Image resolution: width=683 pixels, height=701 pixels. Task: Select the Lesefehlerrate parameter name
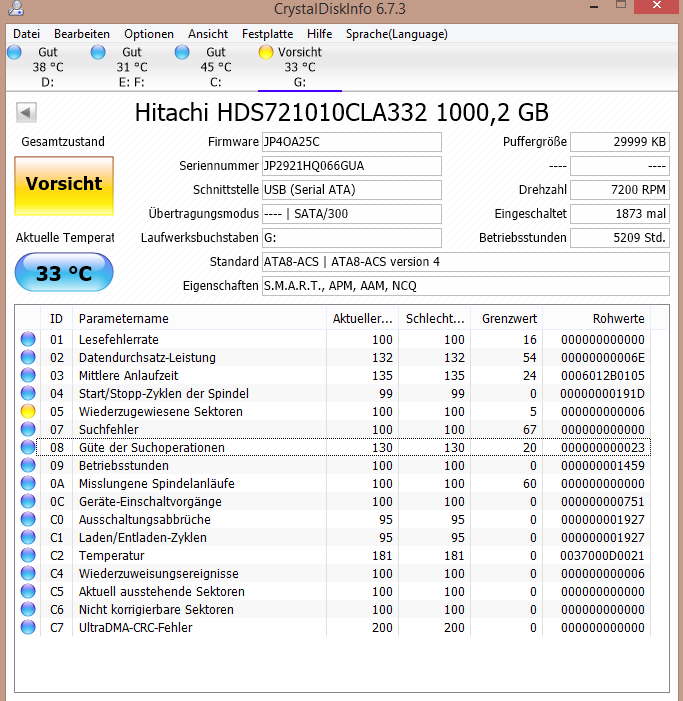coord(118,339)
